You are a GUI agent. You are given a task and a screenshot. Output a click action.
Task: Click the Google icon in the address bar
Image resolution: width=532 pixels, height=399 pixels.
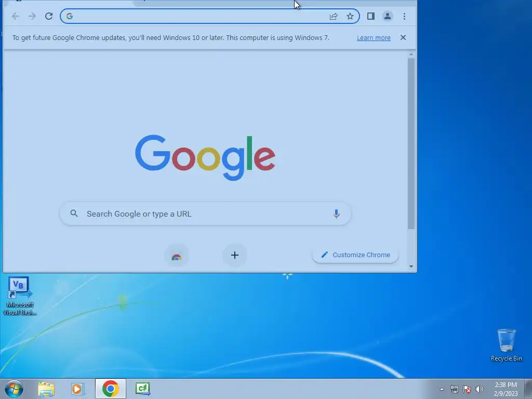pyautogui.click(x=70, y=16)
